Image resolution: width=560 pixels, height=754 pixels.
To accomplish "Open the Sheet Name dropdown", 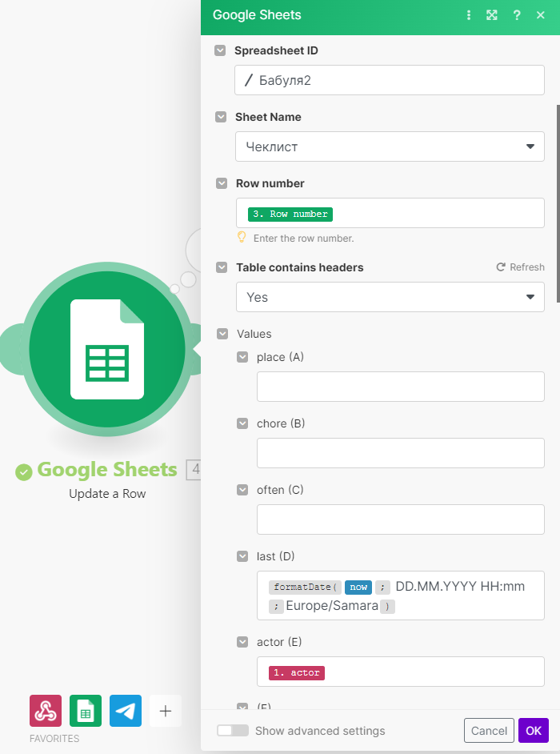I will tap(390, 146).
